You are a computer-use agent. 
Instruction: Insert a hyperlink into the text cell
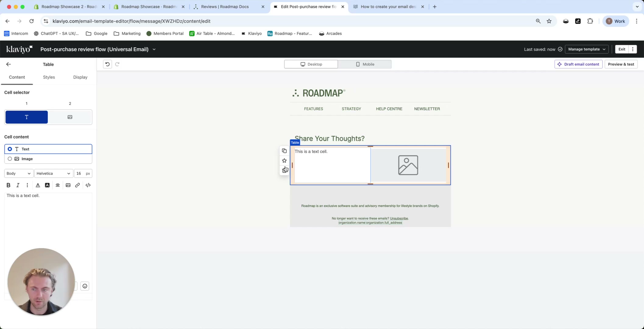77,185
